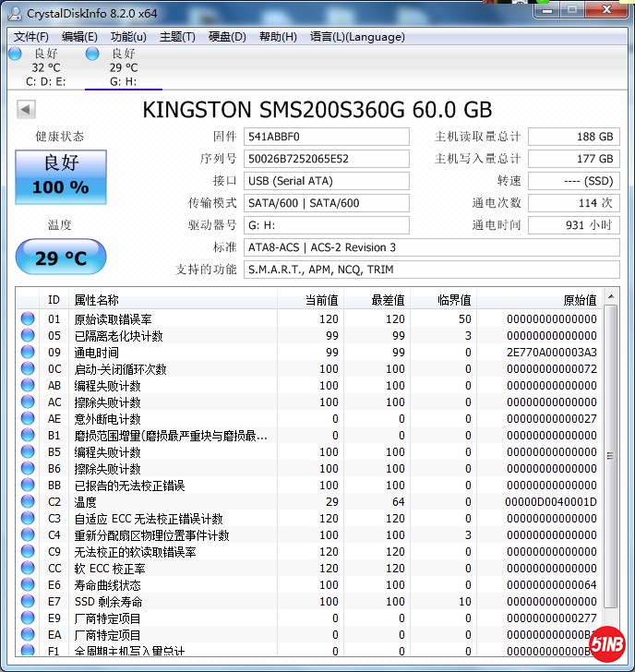Select the 启动-关闭循环次数 attribute row
The width and height of the screenshot is (635, 672).
[310, 369]
